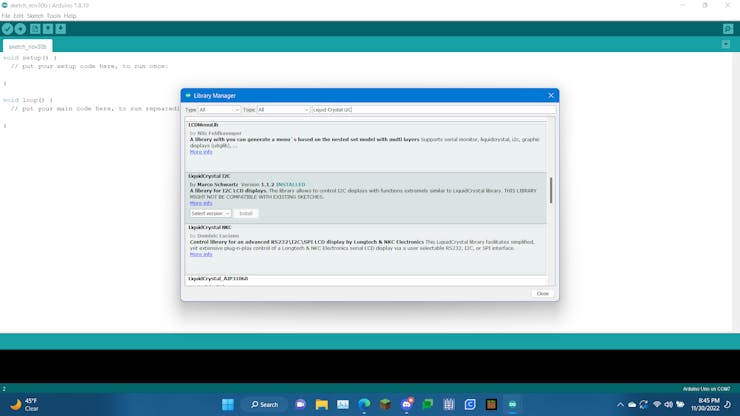Open Microsoft Edge from the taskbar
740x416 pixels.
(x=364, y=404)
